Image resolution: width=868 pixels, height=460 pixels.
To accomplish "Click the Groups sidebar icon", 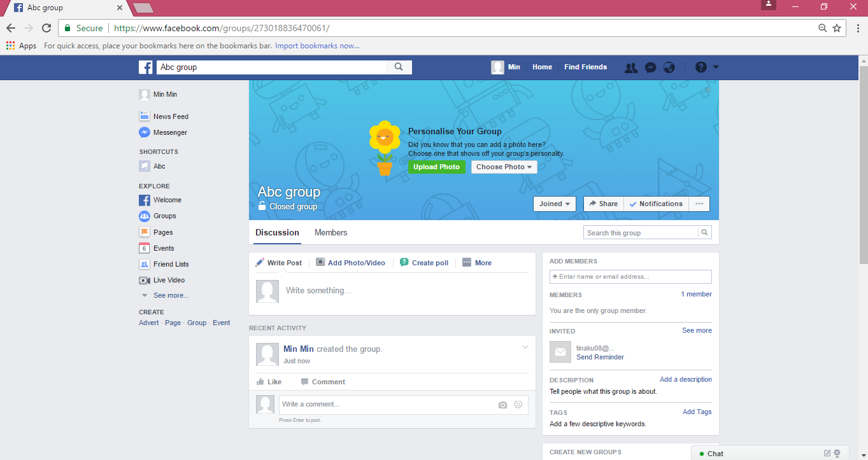I will click(x=145, y=216).
